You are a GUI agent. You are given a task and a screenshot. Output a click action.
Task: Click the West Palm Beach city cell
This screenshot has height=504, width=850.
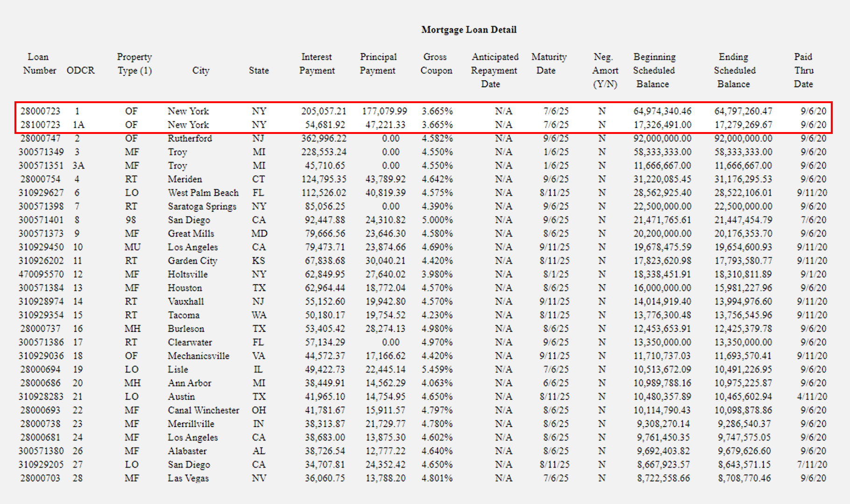203,193
